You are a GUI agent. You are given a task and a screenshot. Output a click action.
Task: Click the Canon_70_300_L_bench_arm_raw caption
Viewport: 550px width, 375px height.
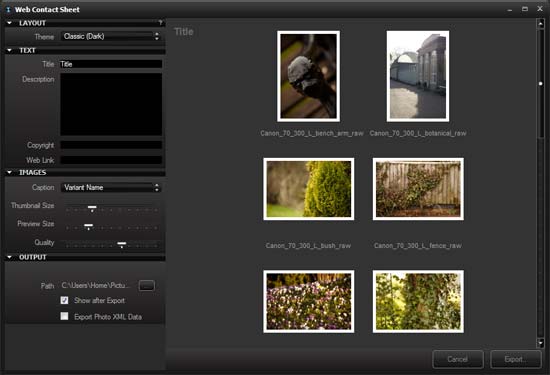pyautogui.click(x=312, y=133)
